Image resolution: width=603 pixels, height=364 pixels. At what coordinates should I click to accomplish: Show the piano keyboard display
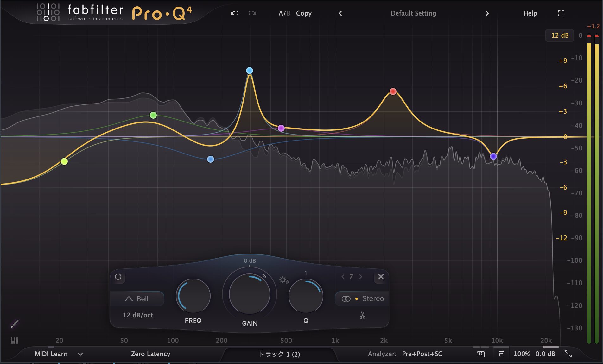click(x=14, y=341)
